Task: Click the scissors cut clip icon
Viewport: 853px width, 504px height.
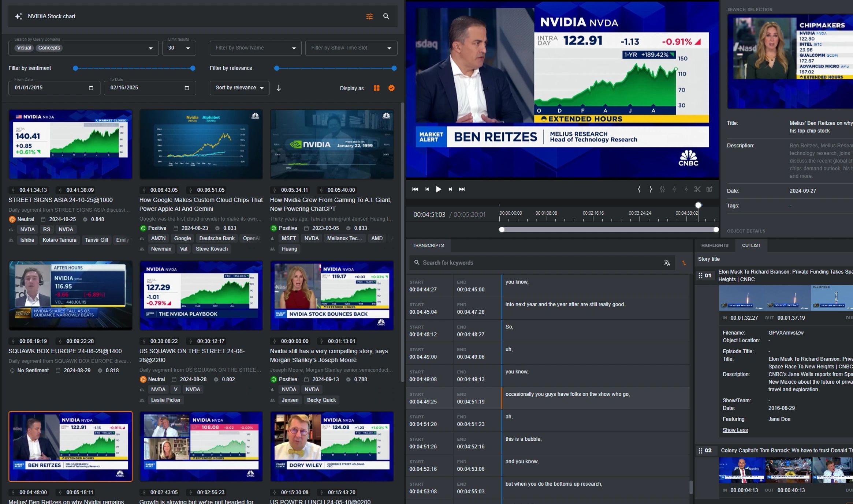Action: [697, 189]
